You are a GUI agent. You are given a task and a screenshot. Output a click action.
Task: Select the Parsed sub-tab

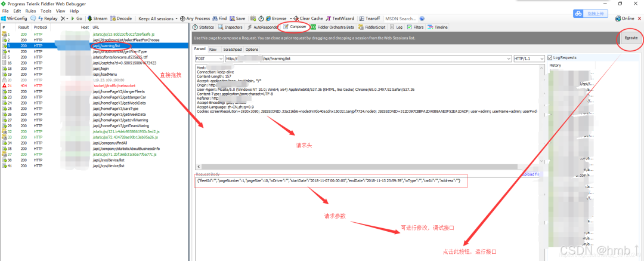point(200,49)
